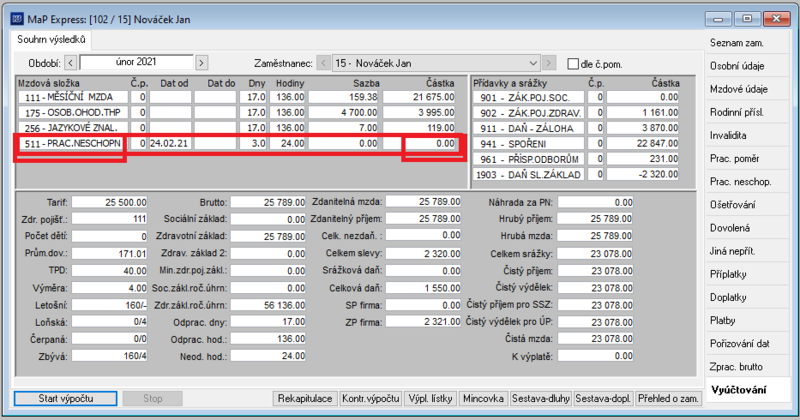
Task: Open the Zaměstnanec dropdown list
Action: (x=533, y=63)
